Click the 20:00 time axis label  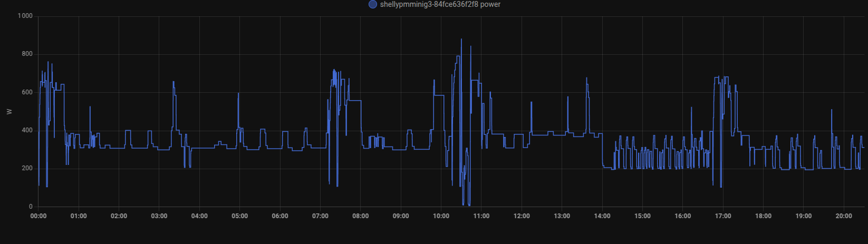[x=844, y=216]
